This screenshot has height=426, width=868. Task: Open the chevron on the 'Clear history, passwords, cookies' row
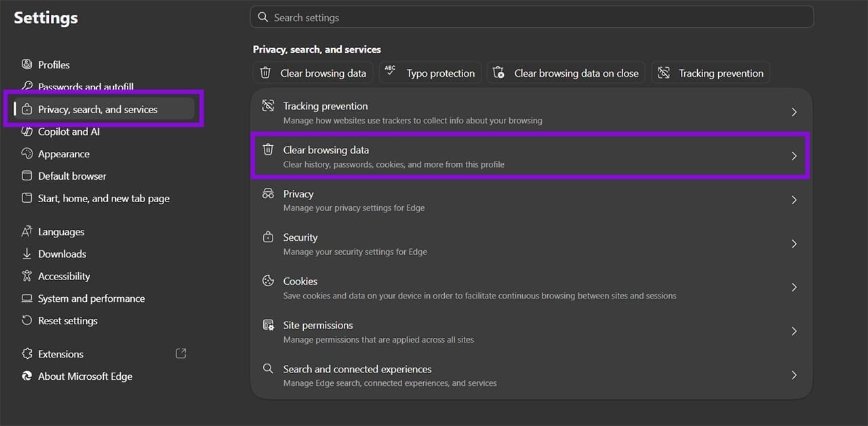click(x=794, y=156)
